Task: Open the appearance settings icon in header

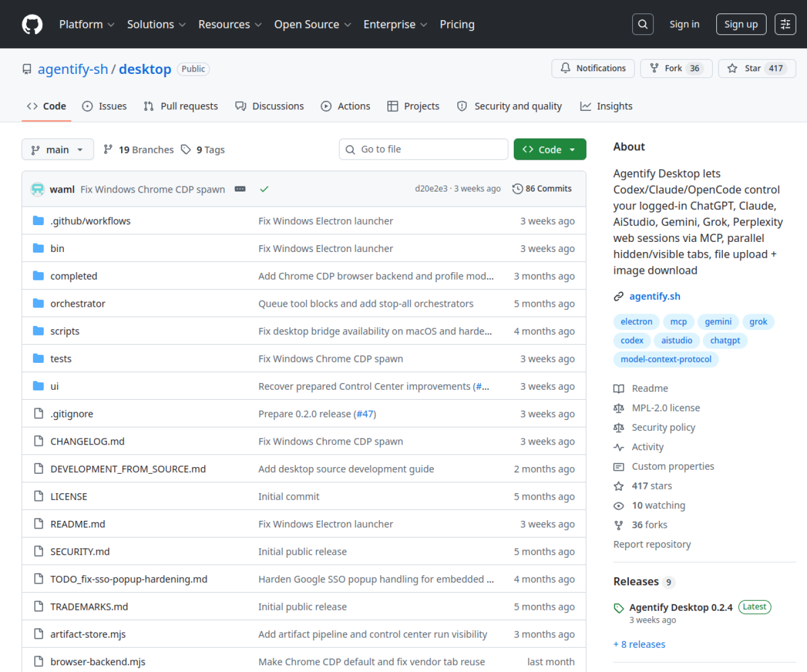Action: click(x=785, y=24)
